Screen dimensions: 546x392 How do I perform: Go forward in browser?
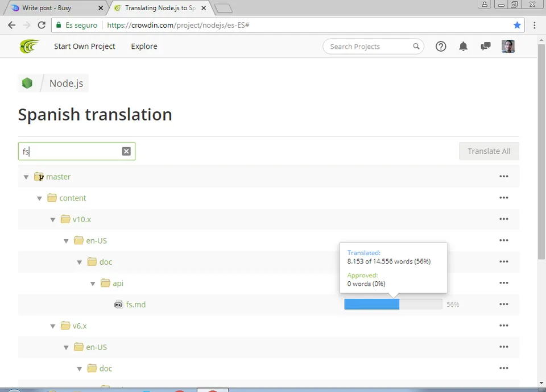pyautogui.click(x=27, y=25)
